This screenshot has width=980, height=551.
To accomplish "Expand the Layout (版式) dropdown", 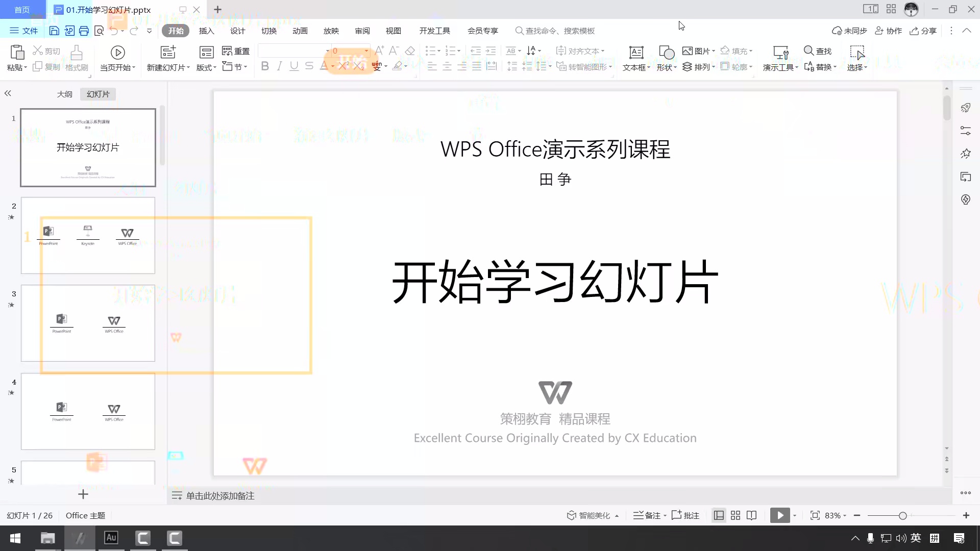I will click(x=215, y=67).
